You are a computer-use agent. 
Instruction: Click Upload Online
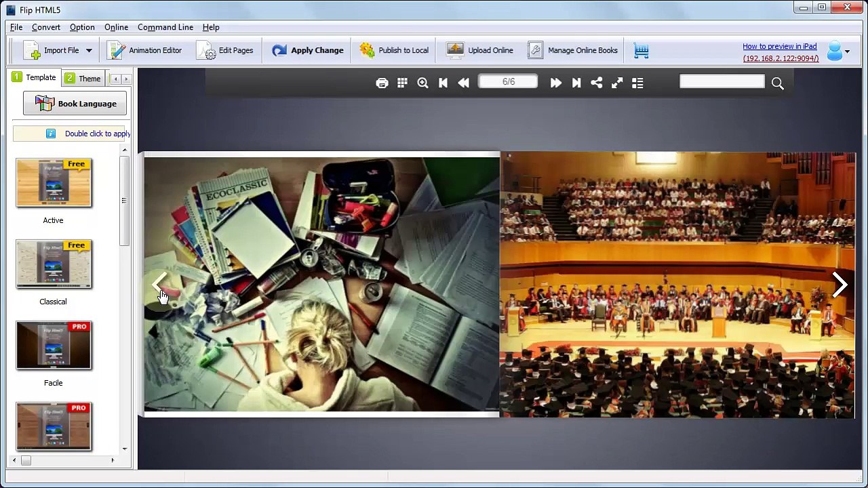(x=480, y=50)
